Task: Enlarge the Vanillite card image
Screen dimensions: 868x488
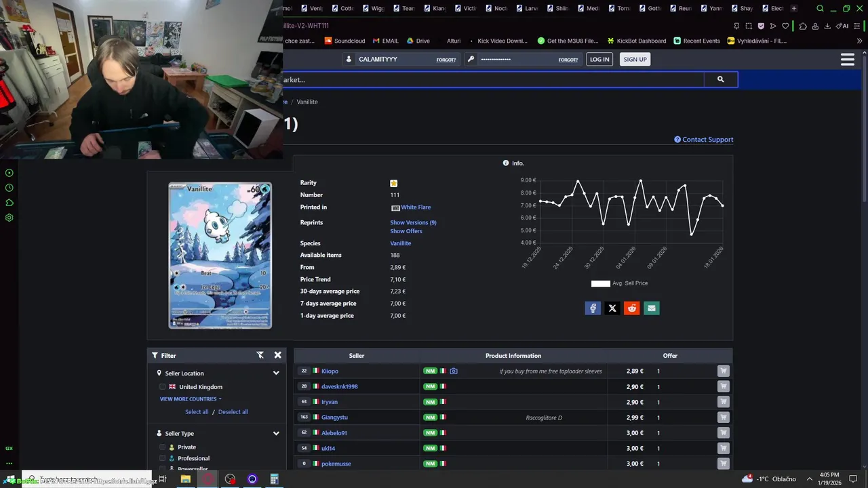Action: [x=220, y=256]
